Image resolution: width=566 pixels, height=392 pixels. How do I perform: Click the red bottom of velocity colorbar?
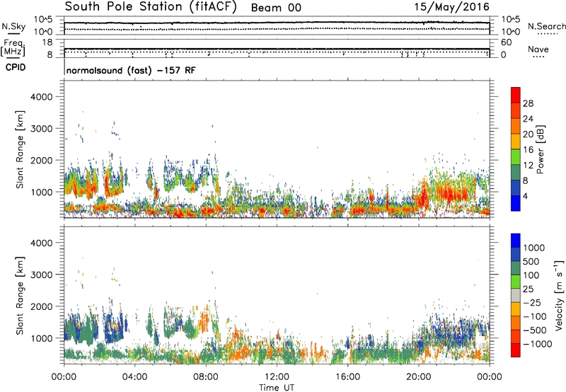(x=516, y=350)
